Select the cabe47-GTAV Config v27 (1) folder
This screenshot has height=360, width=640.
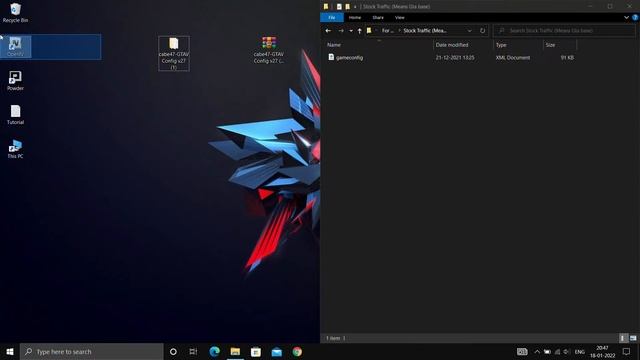tap(174, 53)
